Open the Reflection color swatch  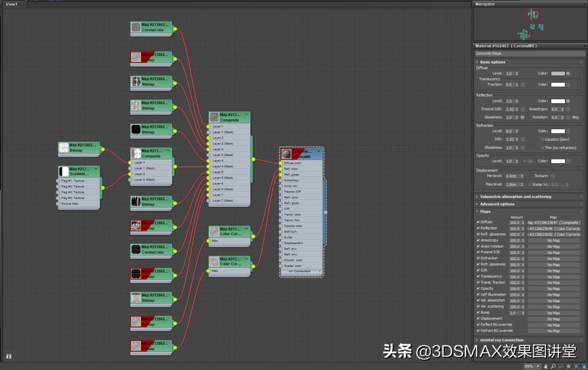tap(558, 101)
